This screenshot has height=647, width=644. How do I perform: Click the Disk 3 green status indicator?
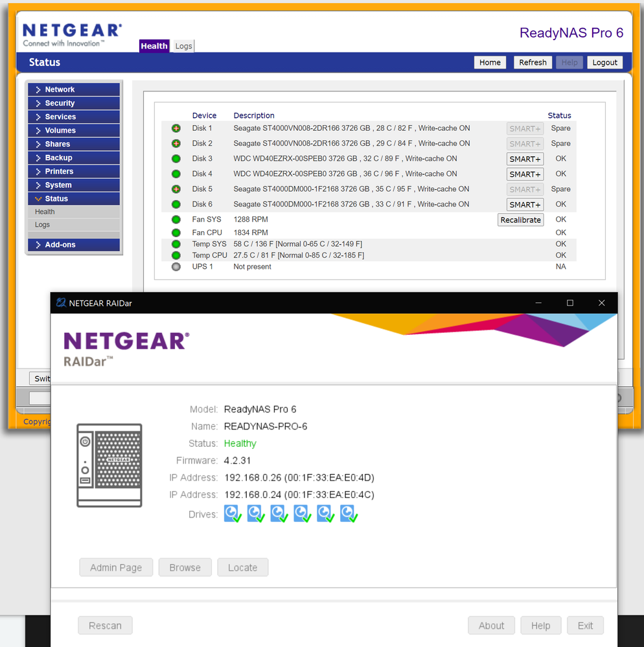click(176, 159)
